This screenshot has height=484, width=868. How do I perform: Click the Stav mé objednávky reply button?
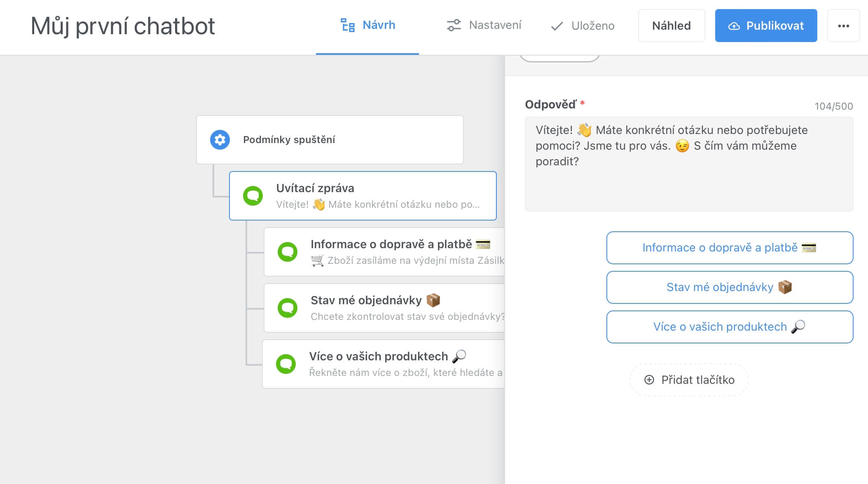pos(729,287)
